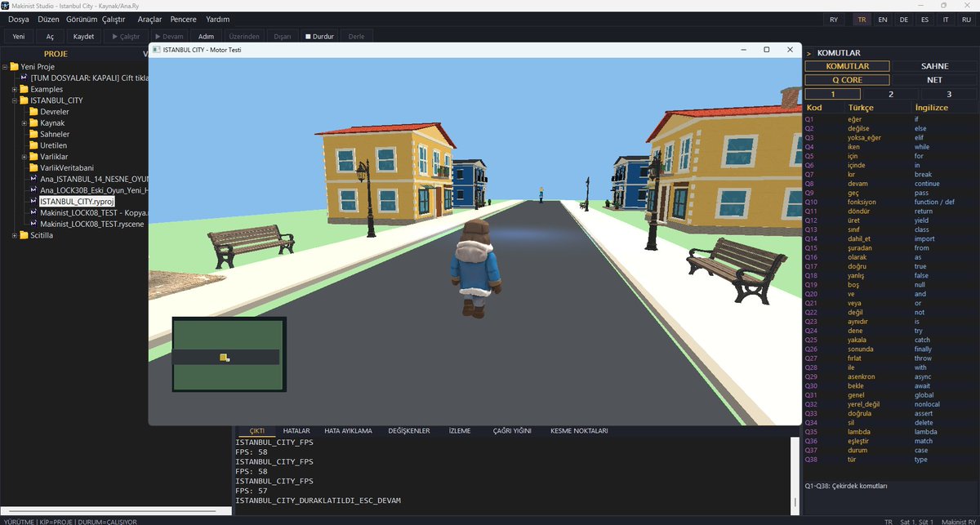
Task: Open the Dosya menu
Action: pyautogui.click(x=19, y=19)
